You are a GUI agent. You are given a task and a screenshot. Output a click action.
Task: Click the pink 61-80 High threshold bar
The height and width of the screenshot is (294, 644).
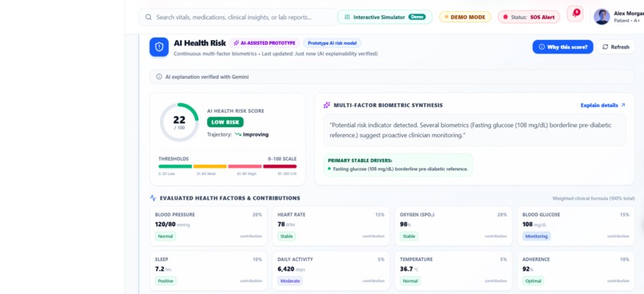[244, 166]
